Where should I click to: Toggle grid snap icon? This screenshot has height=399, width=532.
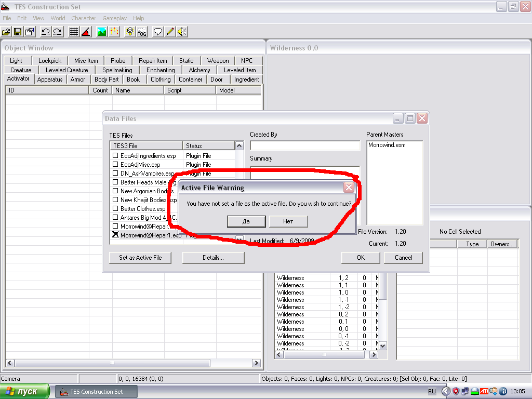click(74, 32)
